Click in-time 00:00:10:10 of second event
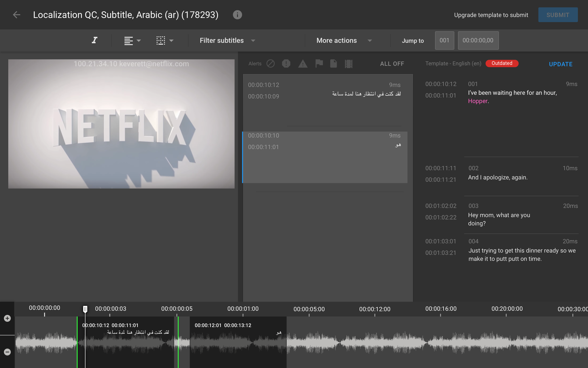 point(263,135)
